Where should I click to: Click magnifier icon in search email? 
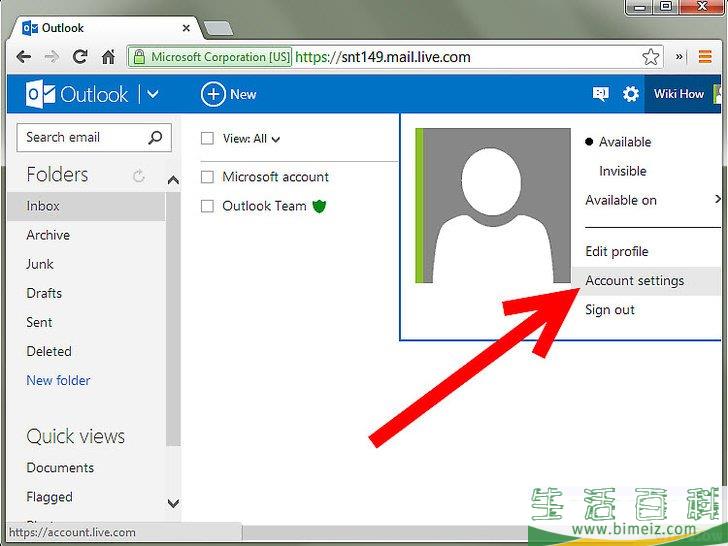point(155,137)
